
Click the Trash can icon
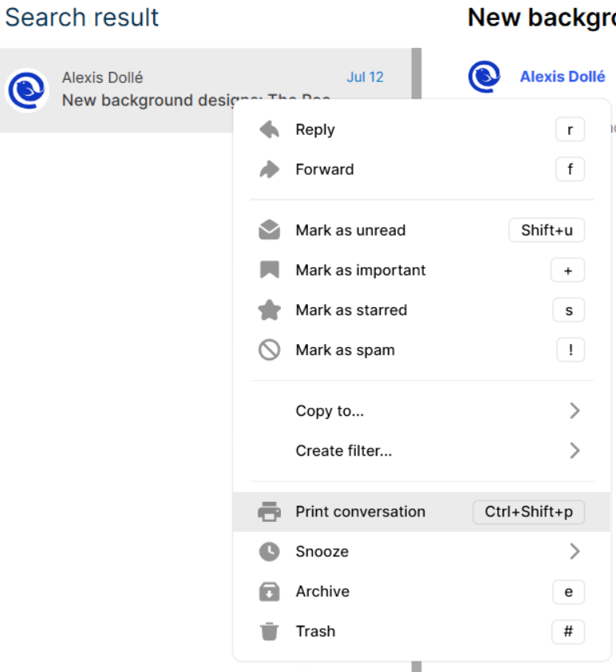[x=269, y=630]
